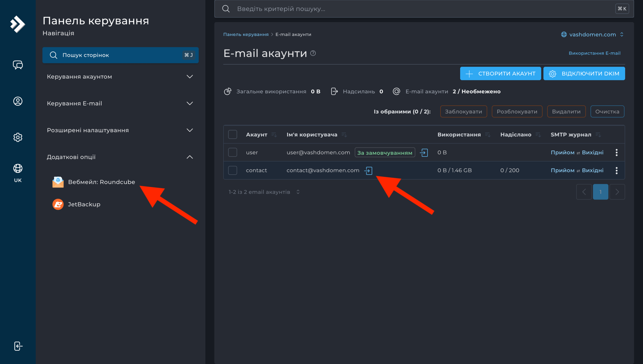
Task: Sort by Ім'я користувача column icon
Action: click(x=344, y=135)
